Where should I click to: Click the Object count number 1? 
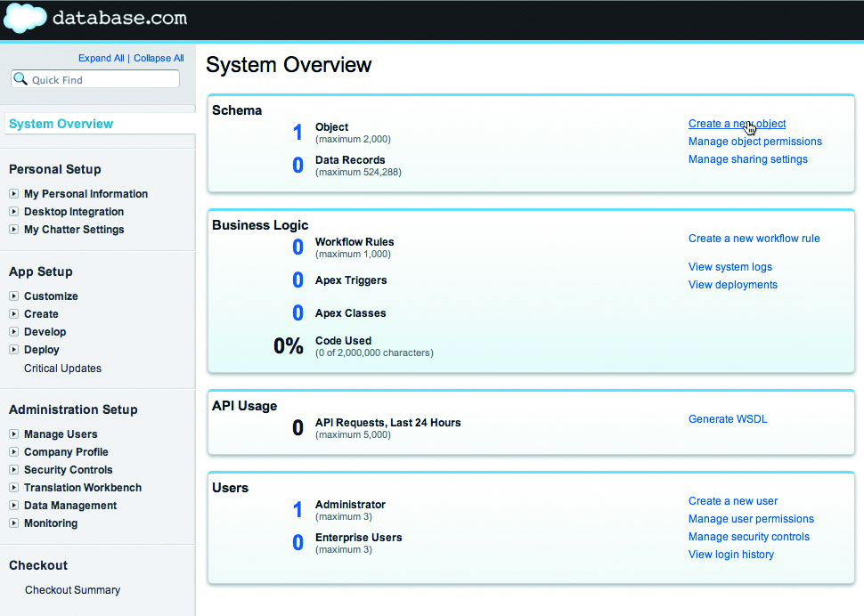(x=298, y=132)
